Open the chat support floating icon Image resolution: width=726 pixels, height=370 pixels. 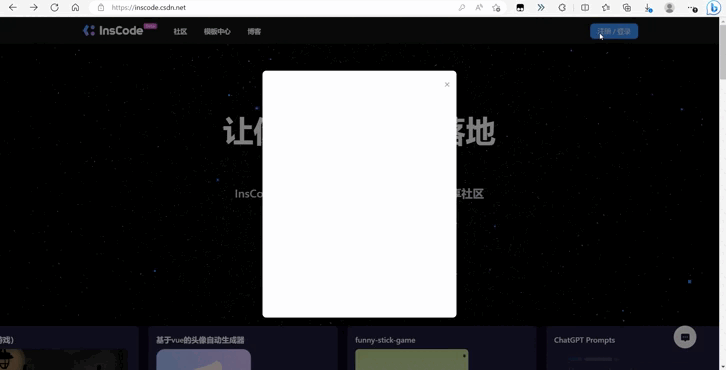pos(685,337)
